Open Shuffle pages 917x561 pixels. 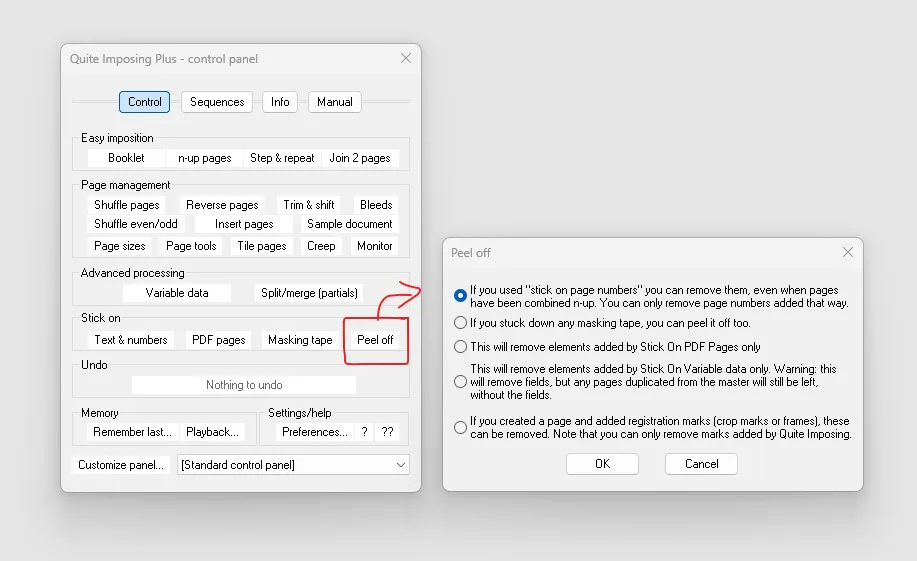[127, 205]
